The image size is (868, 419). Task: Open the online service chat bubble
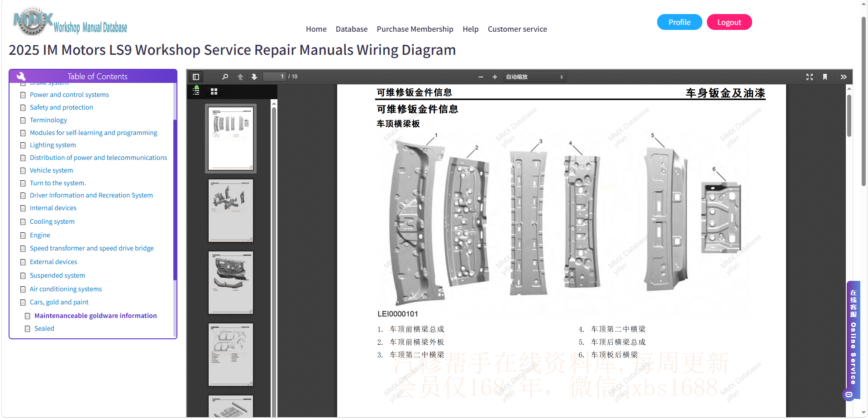coord(849,395)
